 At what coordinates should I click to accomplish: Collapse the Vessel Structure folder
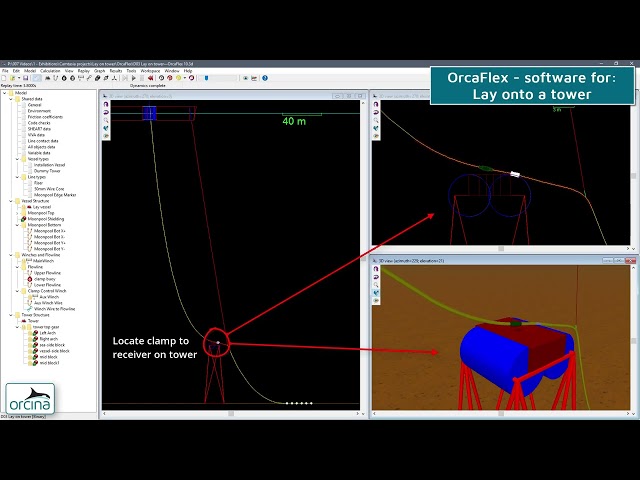point(11,201)
